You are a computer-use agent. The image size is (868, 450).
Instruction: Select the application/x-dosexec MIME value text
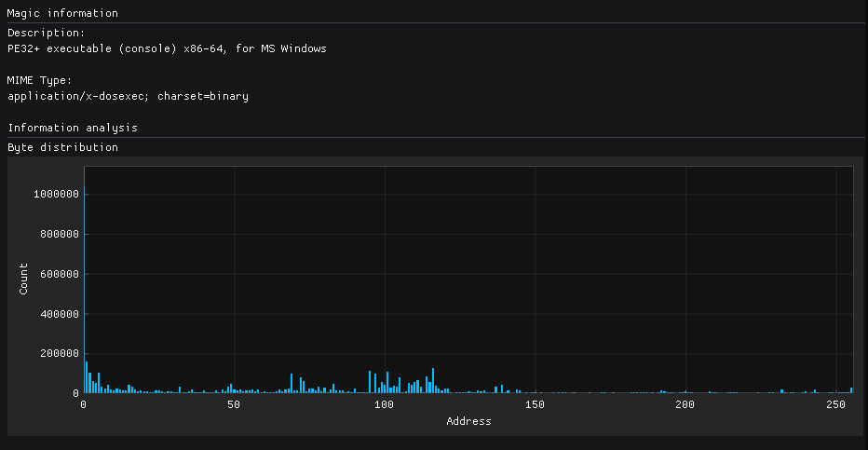coord(128,96)
